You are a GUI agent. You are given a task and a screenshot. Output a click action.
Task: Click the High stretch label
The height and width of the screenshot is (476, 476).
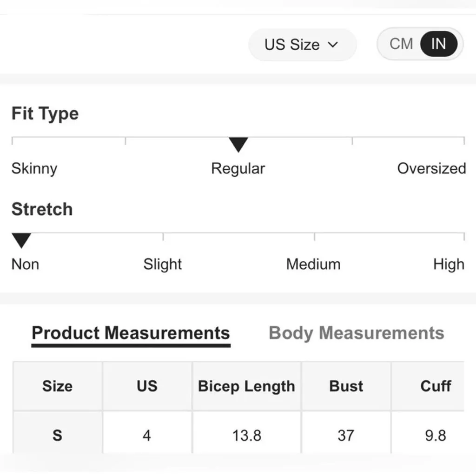point(449,264)
